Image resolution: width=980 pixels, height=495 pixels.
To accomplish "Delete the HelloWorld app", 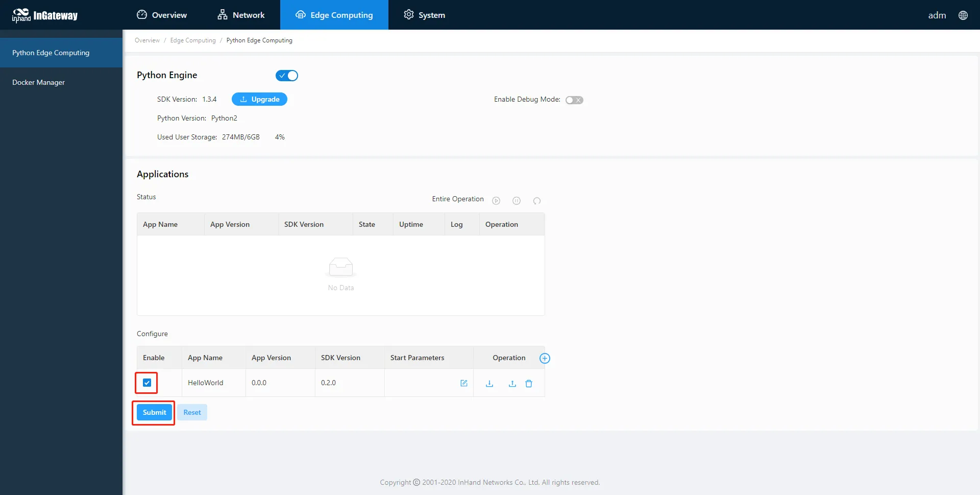I will 529,384.
